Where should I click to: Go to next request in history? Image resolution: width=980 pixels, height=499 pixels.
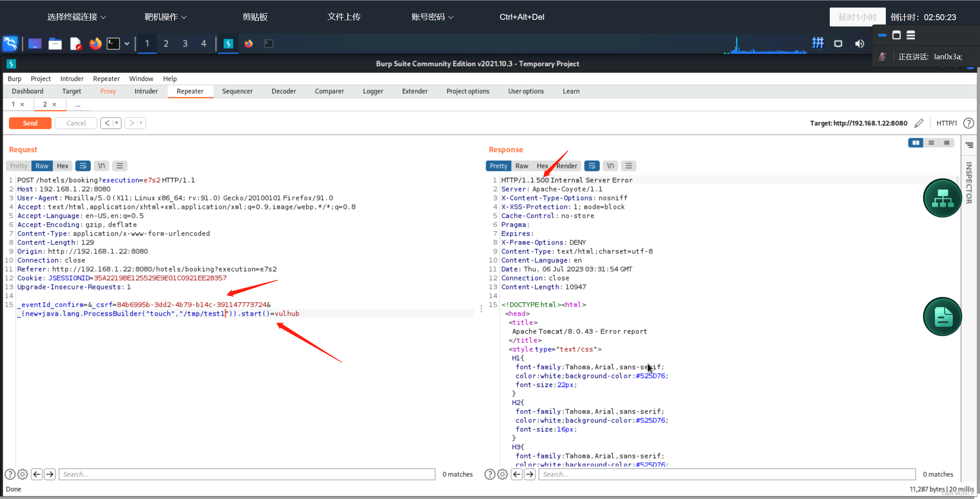[x=131, y=123]
